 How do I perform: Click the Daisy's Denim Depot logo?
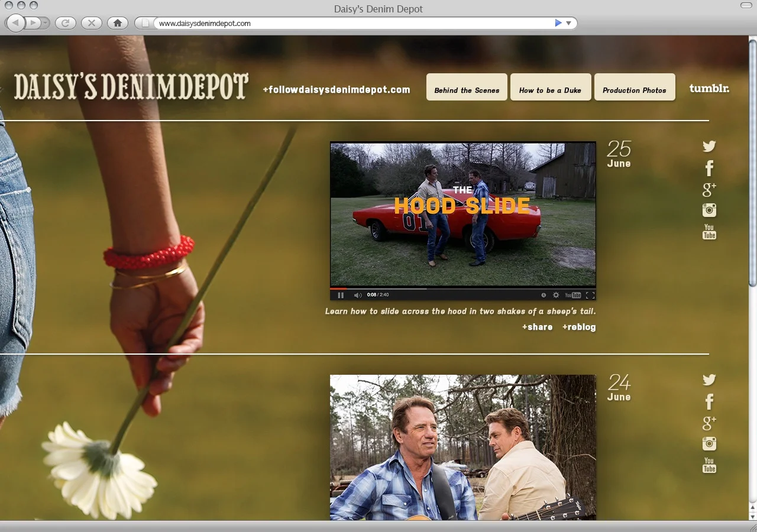[131, 86]
